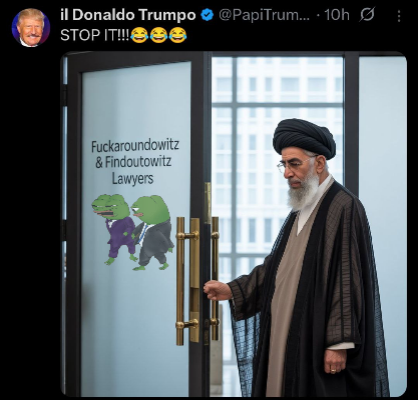Visit the 'il Donaldo Trumpo' display name link
This screenshot has height=400, width=418.
pos(128,15)
